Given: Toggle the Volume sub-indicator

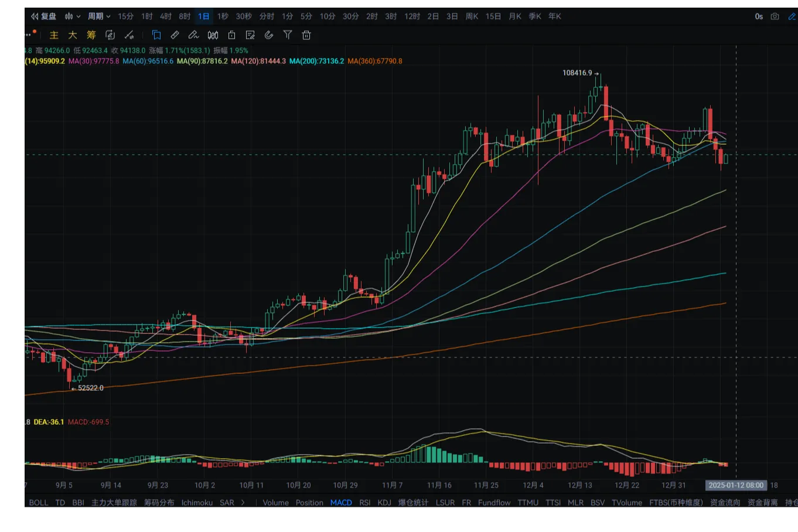Looking at the screenshot, I should (275, 503).
